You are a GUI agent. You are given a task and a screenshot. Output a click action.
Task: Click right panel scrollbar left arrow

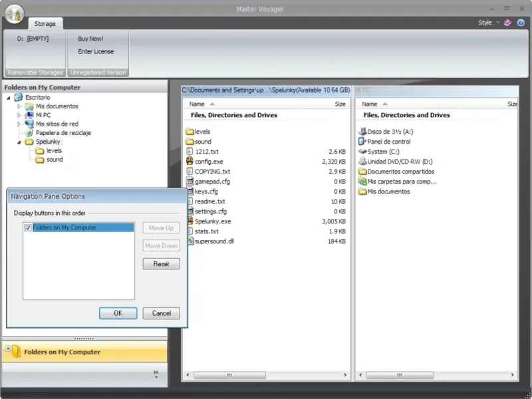(x=360, y=375)
